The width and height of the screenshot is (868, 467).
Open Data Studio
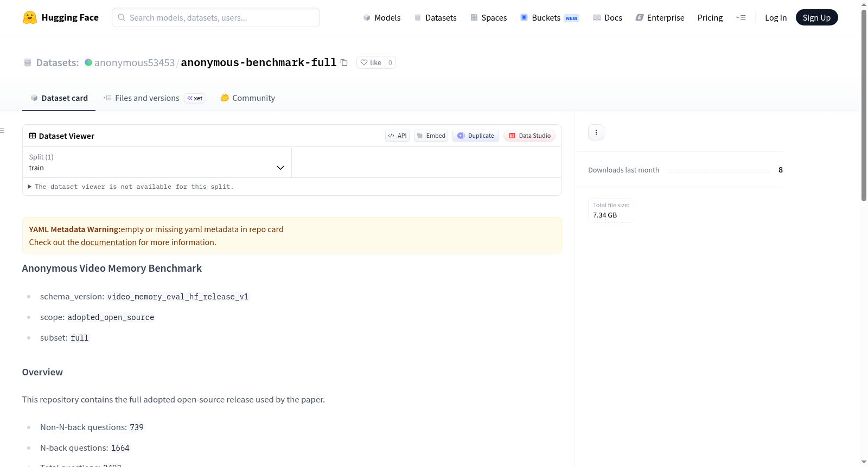tap(529, 136)
